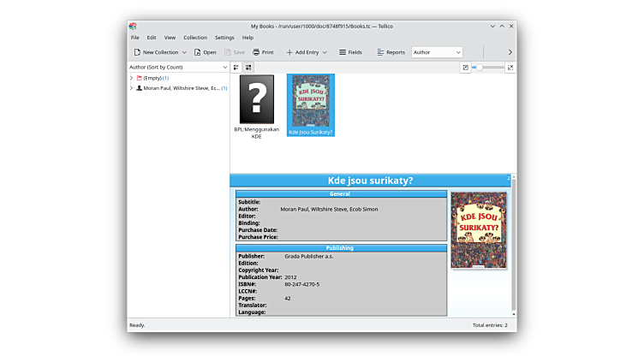Expand the (Empty) author group
This screenshot has height=362, width=644.
click(131, 78)
